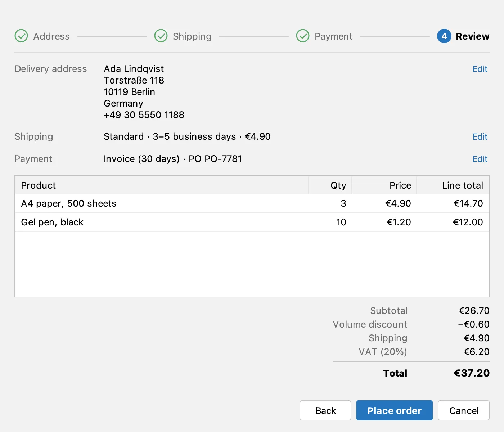This screenshot has width=504, height=432.
Task: Click the Review step number 4 badge
Action: 444,36
